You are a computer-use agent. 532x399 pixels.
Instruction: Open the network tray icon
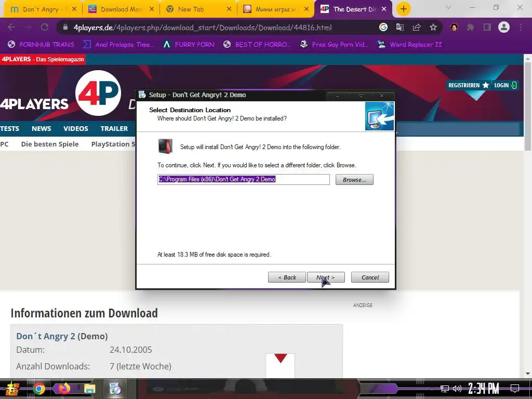(x=444, y=389)
